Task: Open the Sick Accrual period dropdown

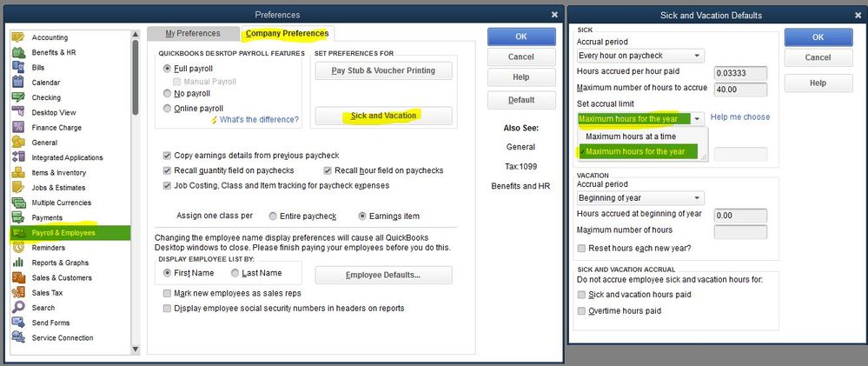Action: [640, 56]
